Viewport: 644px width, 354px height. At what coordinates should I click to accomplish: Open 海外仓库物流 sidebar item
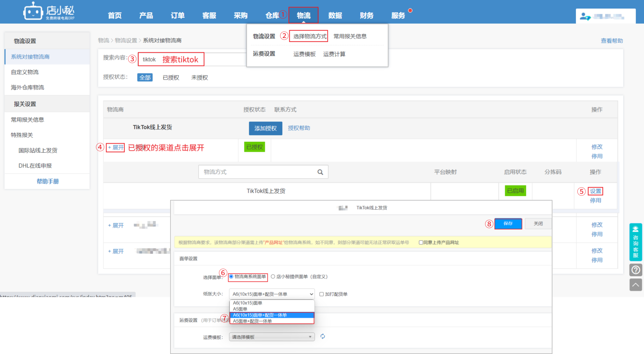tap(47, 87)
